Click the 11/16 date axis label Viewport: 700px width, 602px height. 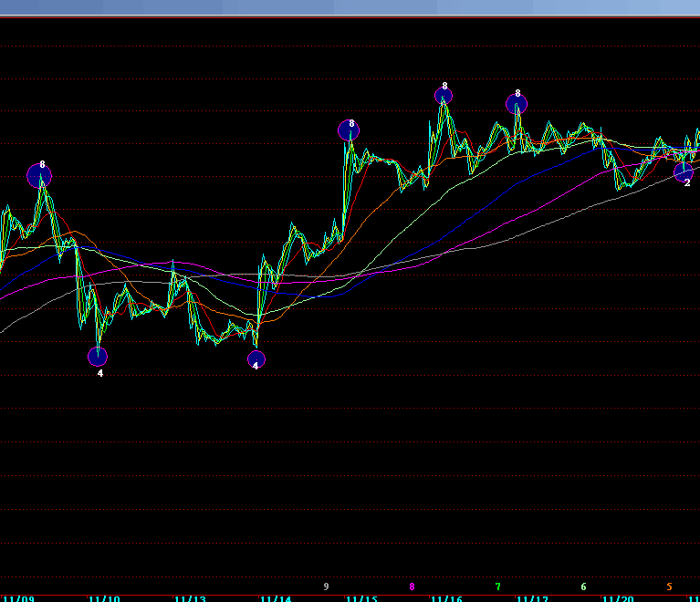pos(447,598)
